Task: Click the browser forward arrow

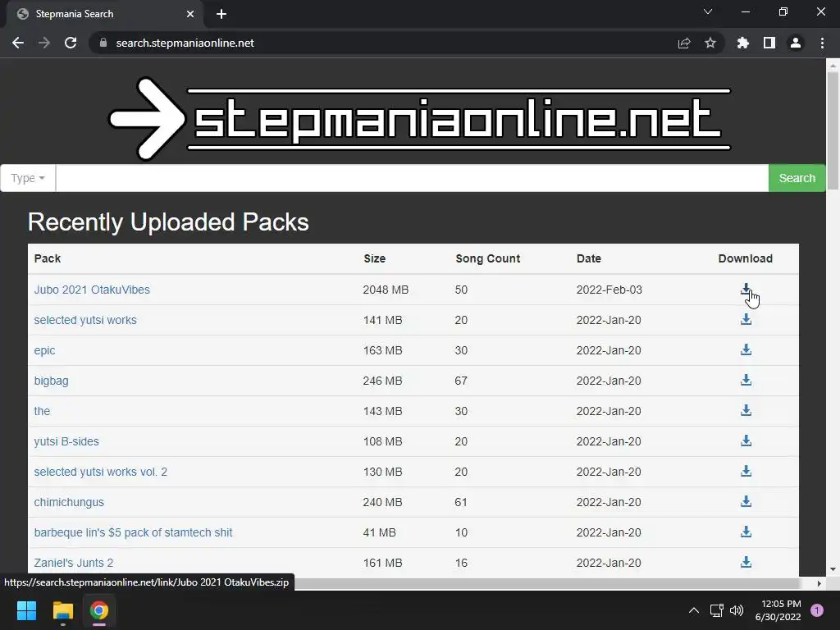Action: (x=44, y=43)
